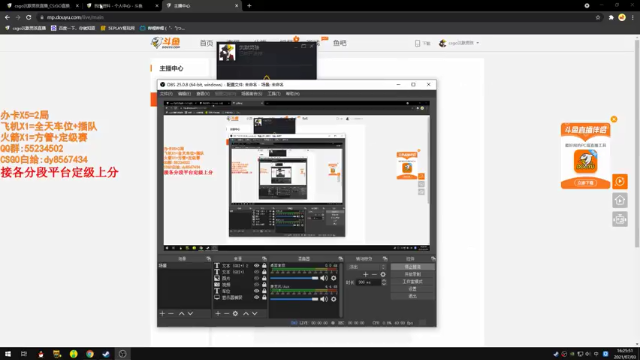Open the second OBS menu bar item

tap(184, 94)
